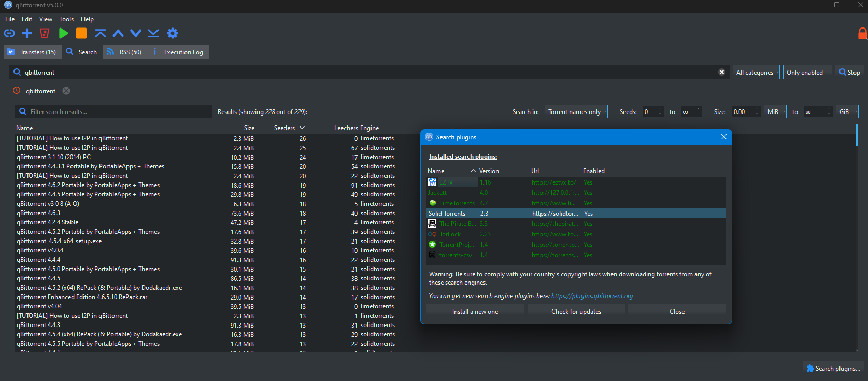
Task: Stop torrents with orange square icon
Action: pos(81,33)
